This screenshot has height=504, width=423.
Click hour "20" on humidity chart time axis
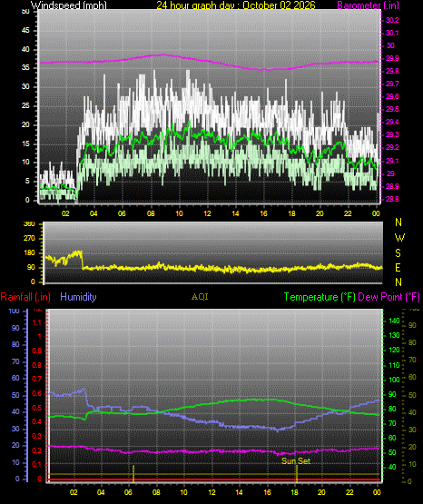(x=321, y=492)
